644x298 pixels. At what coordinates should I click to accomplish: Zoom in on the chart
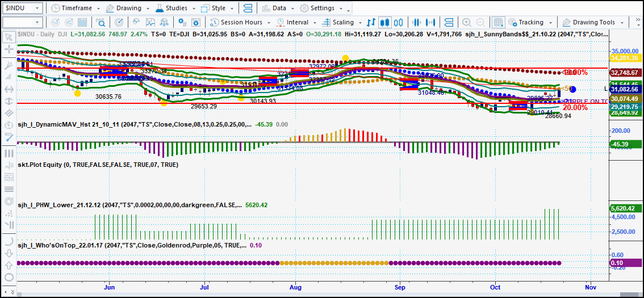pos(467,22)
